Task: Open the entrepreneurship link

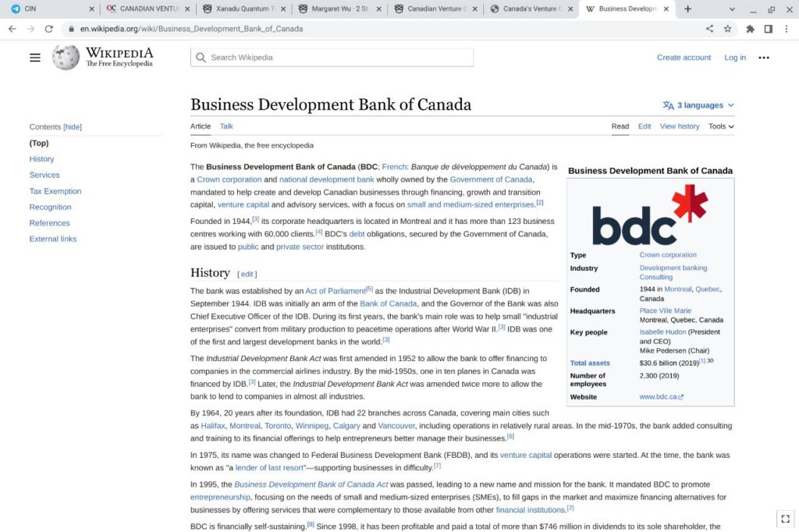Action: (220, 498)
